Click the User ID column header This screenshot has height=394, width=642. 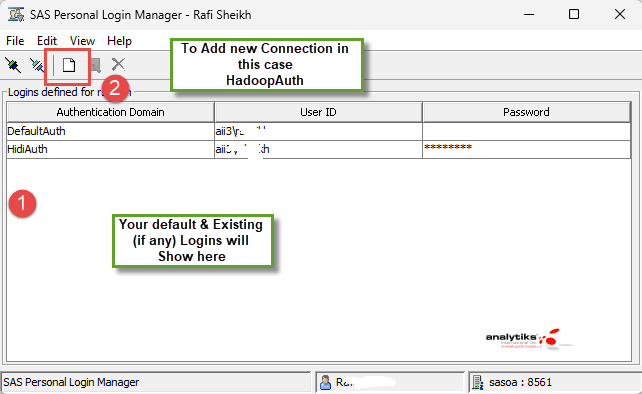point(318,112)
